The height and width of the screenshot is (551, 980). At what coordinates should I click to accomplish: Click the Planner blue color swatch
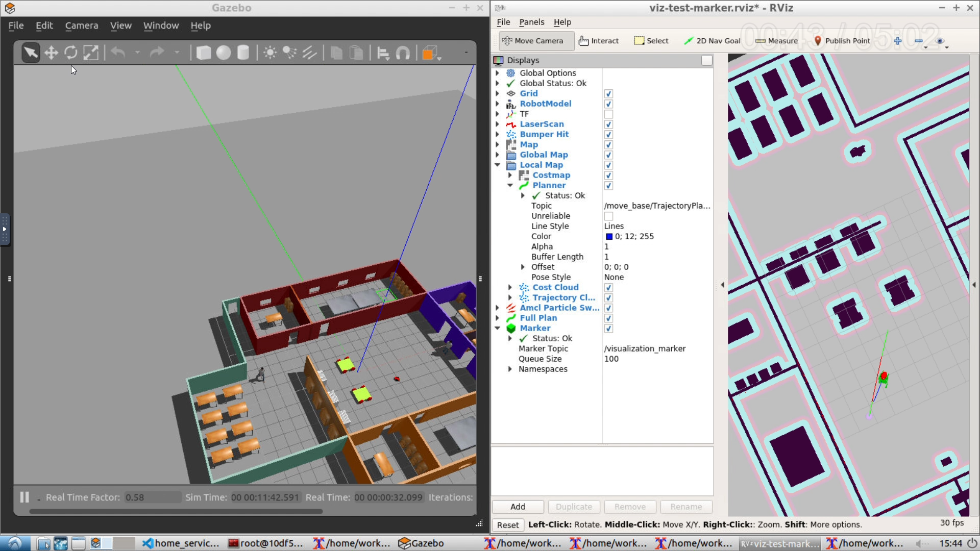click(609, 236)
